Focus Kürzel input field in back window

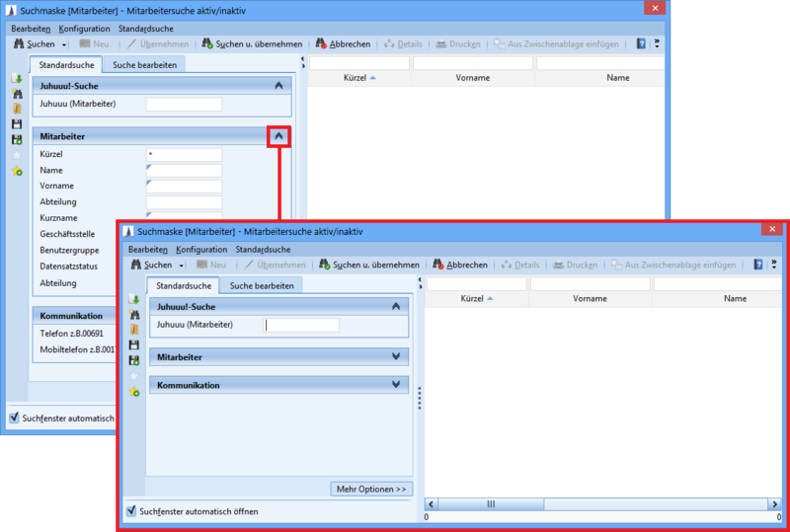[184, 154]
